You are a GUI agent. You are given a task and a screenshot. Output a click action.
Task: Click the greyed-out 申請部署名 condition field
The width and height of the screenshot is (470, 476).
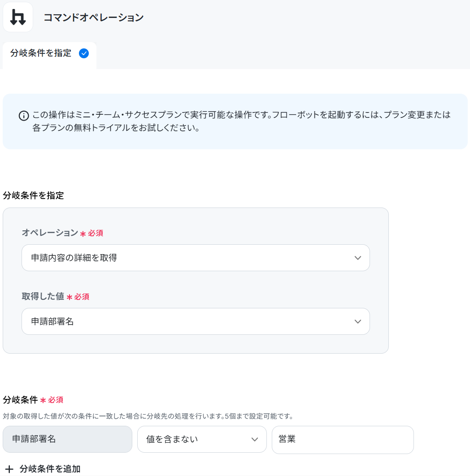click(67, 439)
